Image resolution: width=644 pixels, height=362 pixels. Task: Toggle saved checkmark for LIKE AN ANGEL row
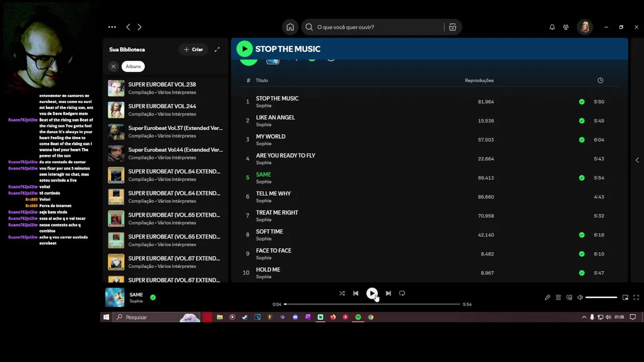point(582,121)
